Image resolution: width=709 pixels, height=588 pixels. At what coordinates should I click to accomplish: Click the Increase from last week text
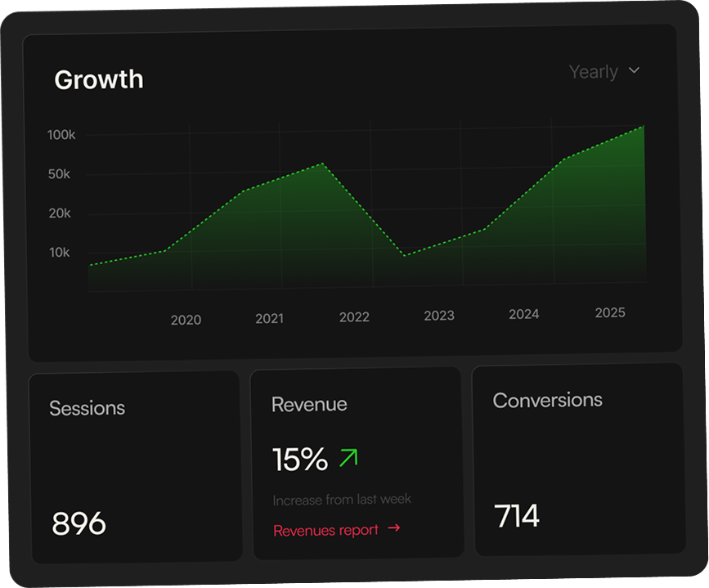coord(341,500)
